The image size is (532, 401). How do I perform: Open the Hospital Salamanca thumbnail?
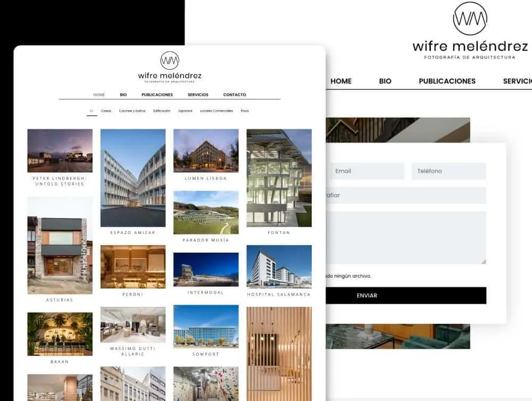pyautogui.click(x=279, y=266)
